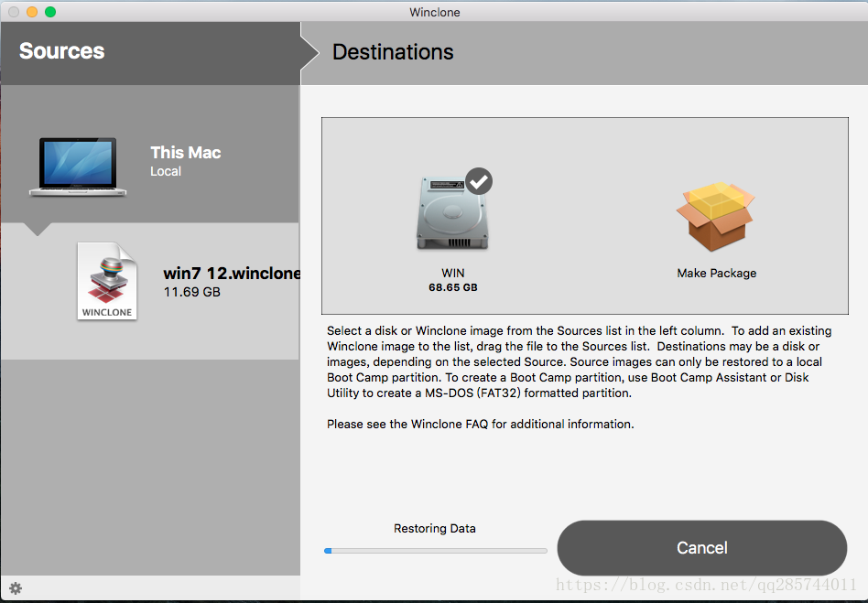
Task: Click the "Restoring Data" status text
Action: [435, 528]
